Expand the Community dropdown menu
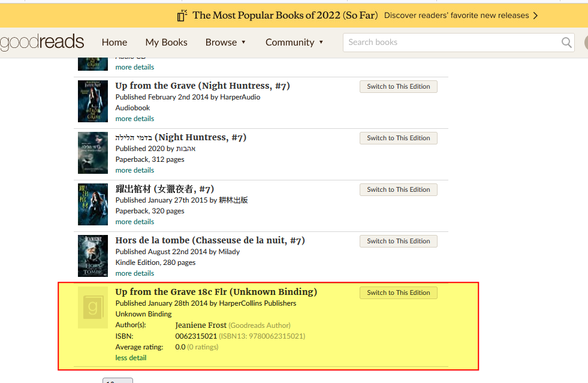 (x=294, y=43)
